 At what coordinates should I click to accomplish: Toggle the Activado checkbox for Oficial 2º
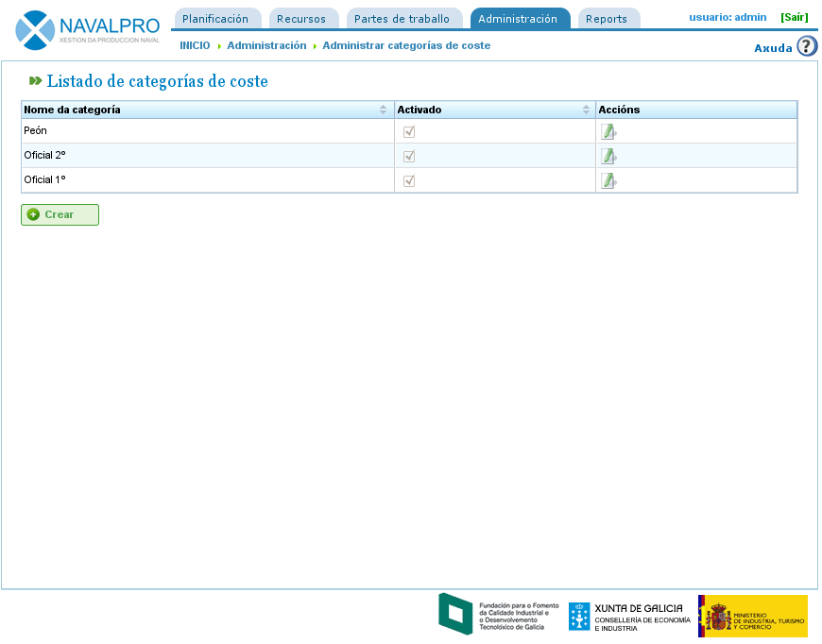[409, 156]
